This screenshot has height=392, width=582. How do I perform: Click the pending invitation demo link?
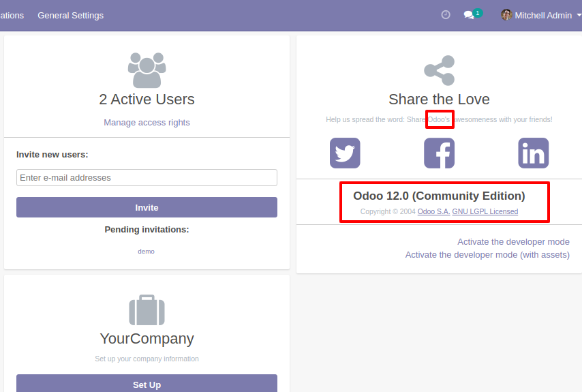coord(147,252)
